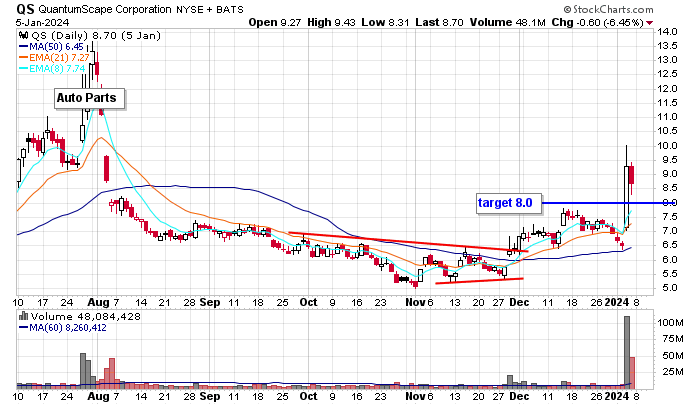Click the EMA(8) 7.74 legend entry
The height and width of the screenshot is (405, 700).
(x=52, y=69)
